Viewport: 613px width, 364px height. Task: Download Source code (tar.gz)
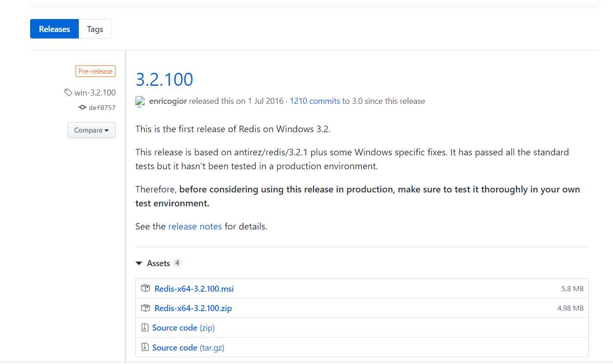coord(188,347)
